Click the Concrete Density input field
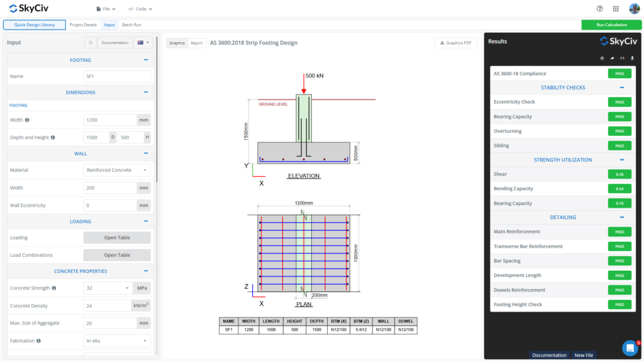 (x=107, y=305)
